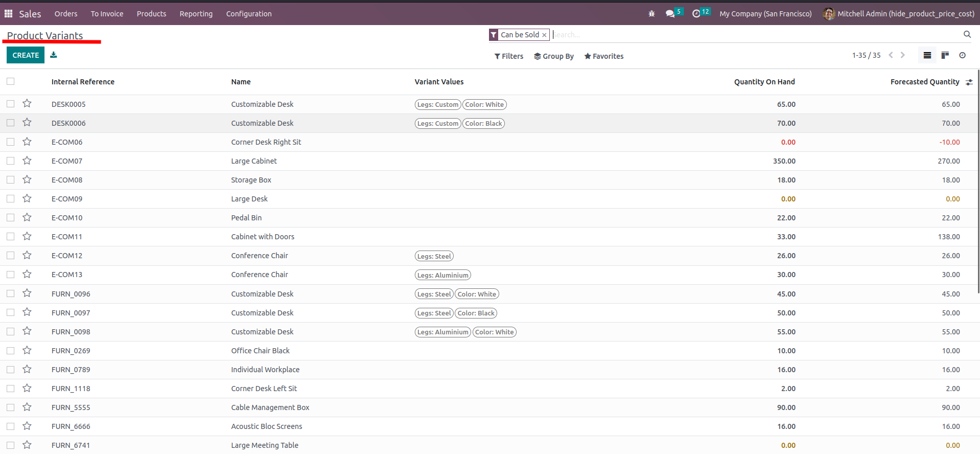Favorite star for E-COM10 row
This screenshot has width=980, height=454.
pyautogui.click(x=27, y=217)
